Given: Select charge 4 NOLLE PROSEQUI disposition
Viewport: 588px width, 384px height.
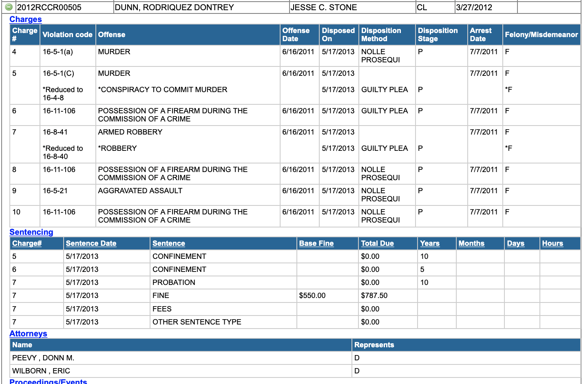Looking at the screenshot, I should 380,56.
